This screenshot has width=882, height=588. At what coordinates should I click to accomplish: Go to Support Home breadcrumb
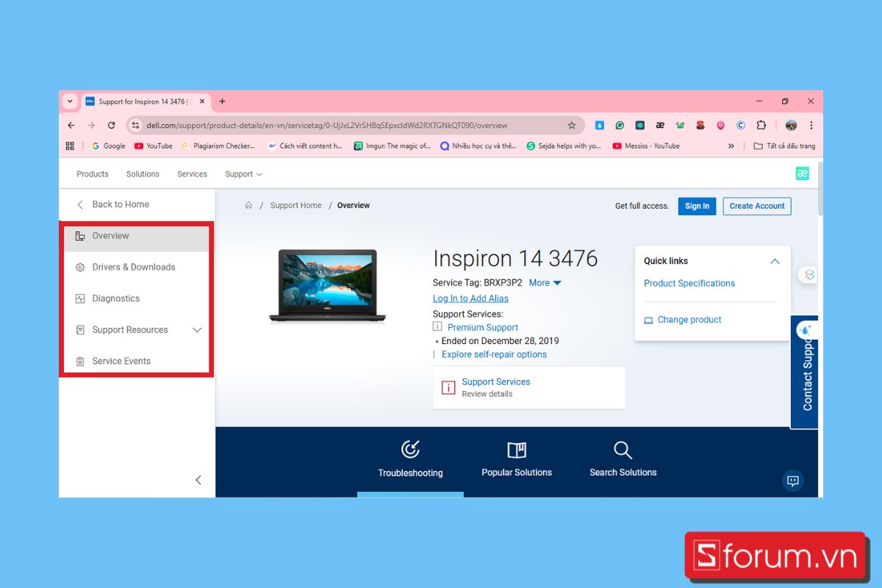coord(295,205)
